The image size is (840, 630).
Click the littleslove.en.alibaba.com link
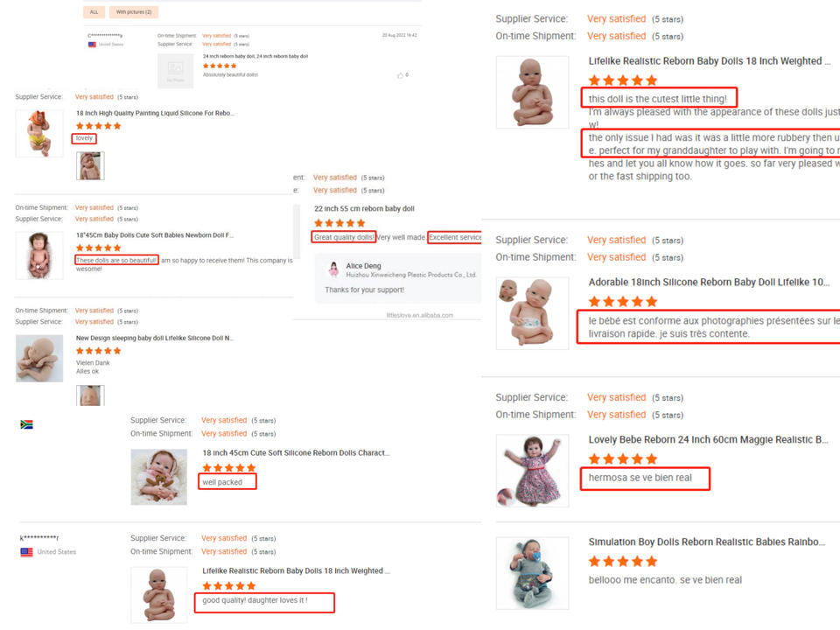coord(420,315)
